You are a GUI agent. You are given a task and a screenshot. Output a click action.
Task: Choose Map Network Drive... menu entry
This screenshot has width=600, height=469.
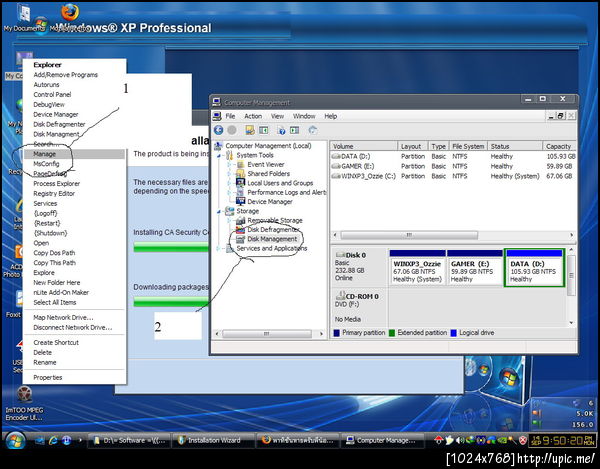[74, 318]
